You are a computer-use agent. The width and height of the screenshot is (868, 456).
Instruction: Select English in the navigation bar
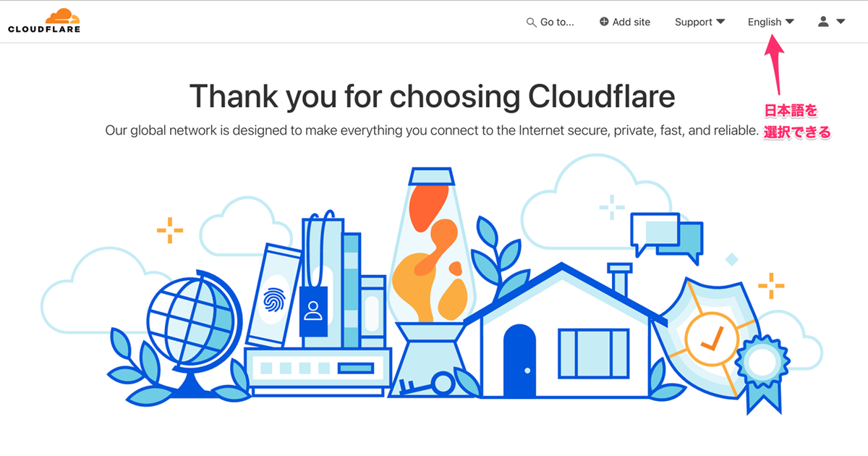[765, 22]
